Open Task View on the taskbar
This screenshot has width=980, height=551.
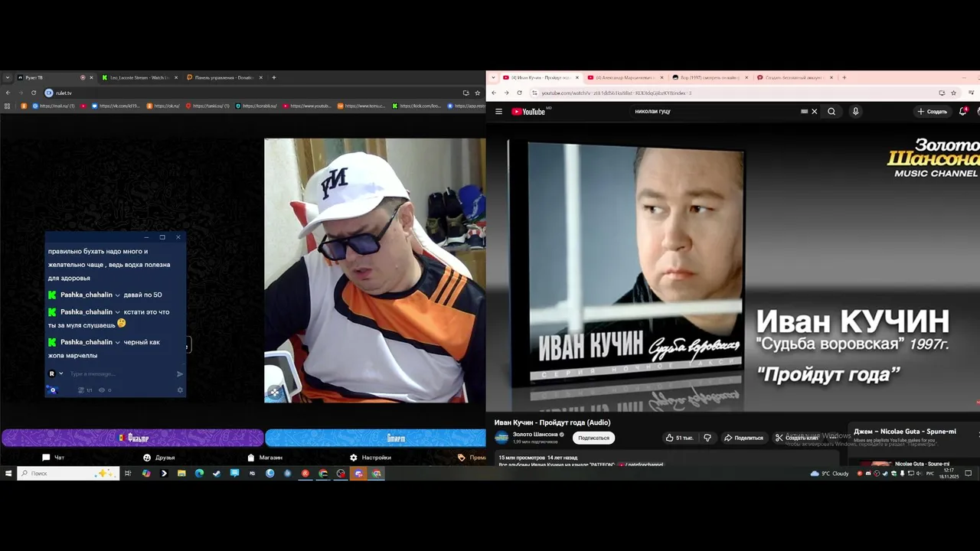point(128,474)
